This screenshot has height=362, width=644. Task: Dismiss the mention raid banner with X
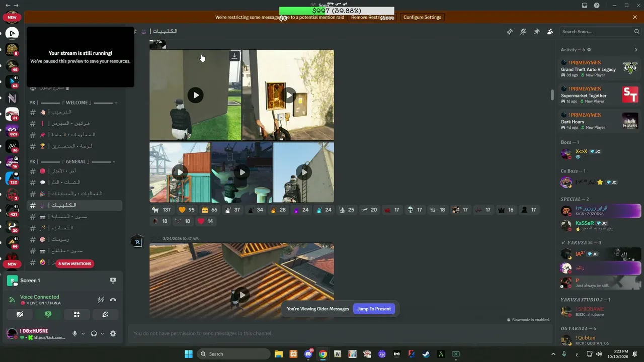tap(635, 17)
